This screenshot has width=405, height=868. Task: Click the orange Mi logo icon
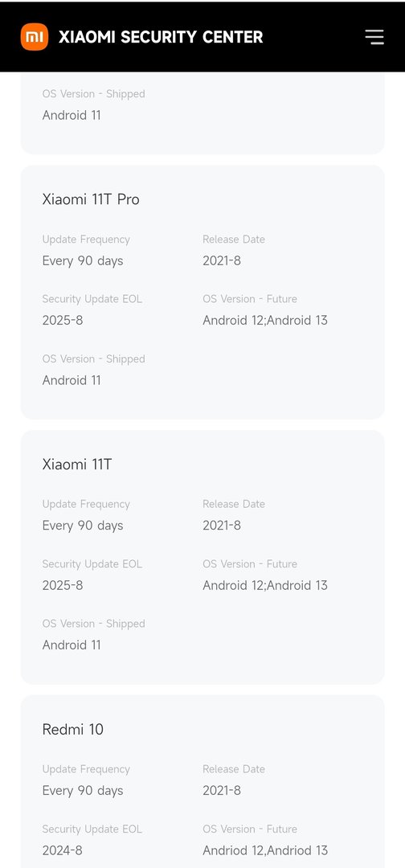35,37
